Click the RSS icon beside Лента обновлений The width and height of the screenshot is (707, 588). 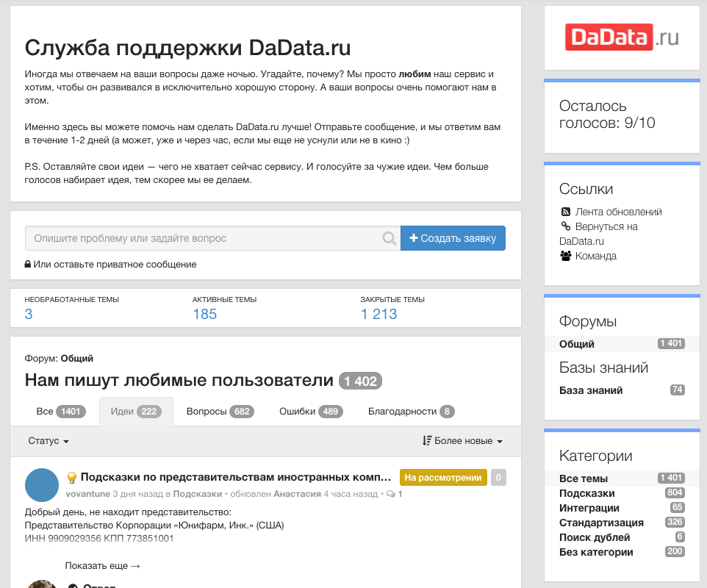[565, 212]
